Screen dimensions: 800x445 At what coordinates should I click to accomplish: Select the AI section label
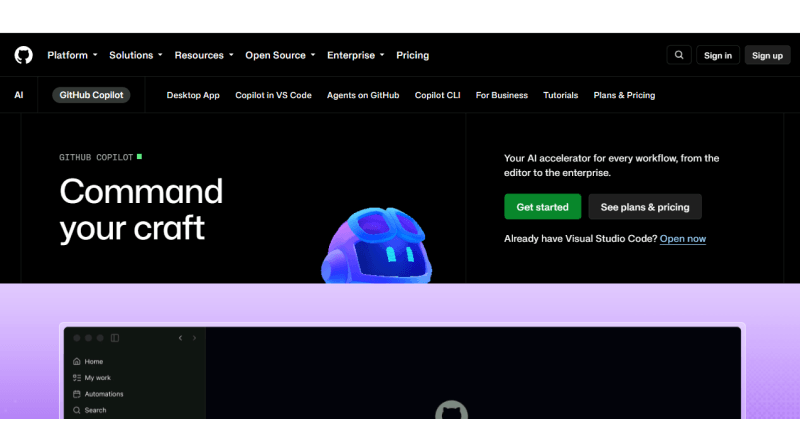[19, 95]
